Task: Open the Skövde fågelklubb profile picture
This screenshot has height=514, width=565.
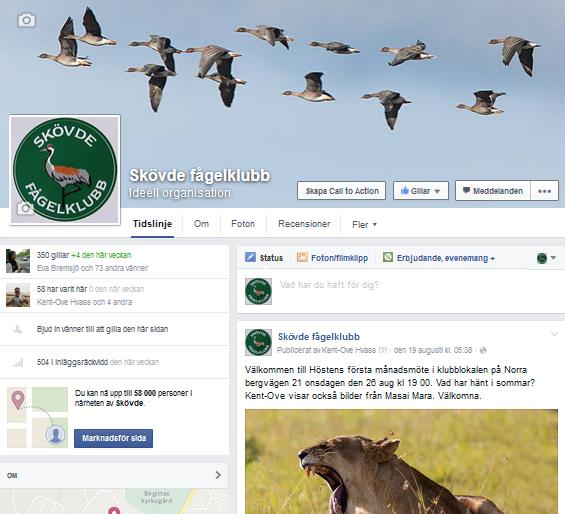Action: [65, 169]
